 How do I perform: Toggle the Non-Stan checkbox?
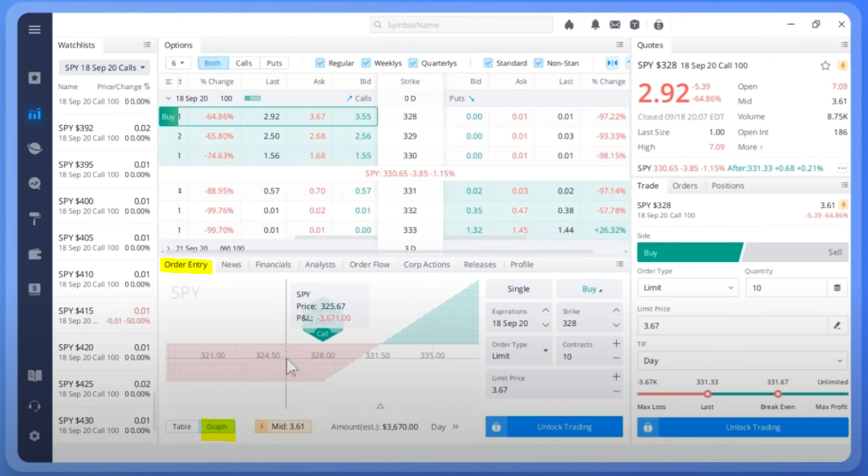tap(539, 63)
